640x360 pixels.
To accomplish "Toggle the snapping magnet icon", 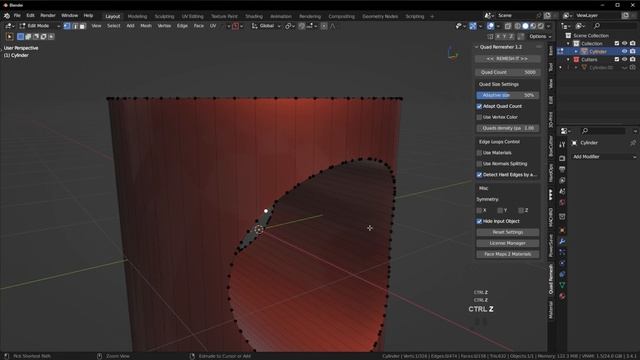I will click(302, 26).
